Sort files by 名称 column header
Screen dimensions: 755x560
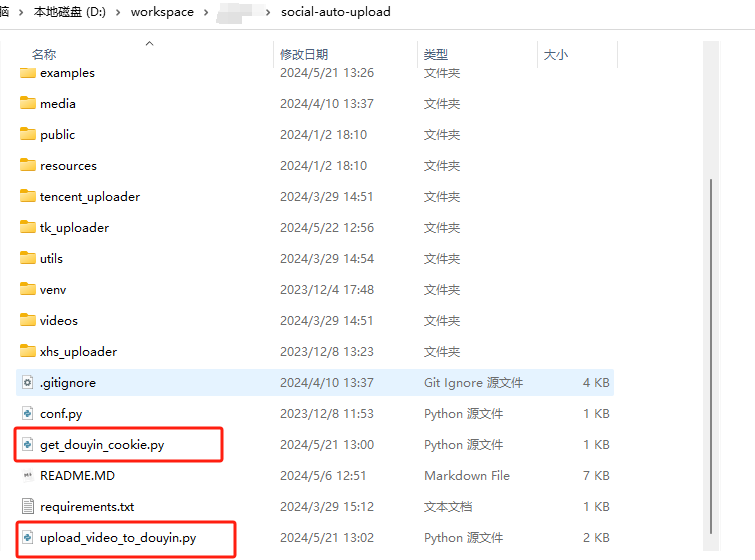[x=44, y=55]
